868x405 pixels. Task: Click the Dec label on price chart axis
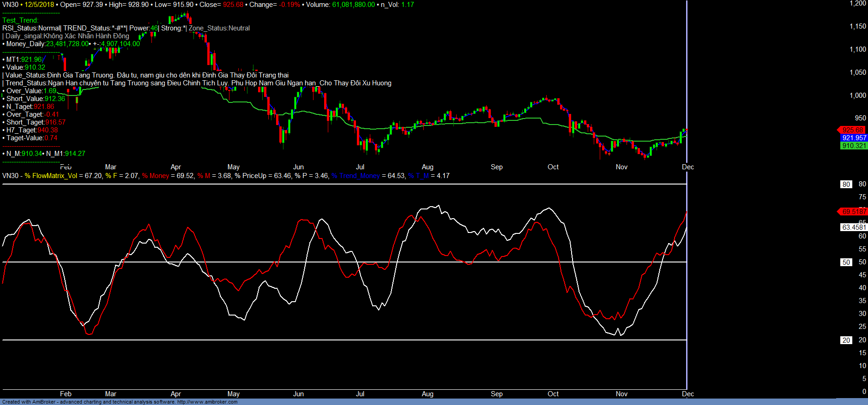pyautogui.click(x=688, y=167)
